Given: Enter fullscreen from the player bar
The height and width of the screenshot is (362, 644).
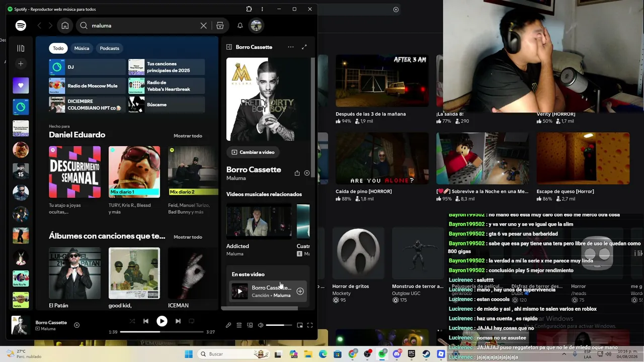Looking at the screenshot, I should coord(310,325).
